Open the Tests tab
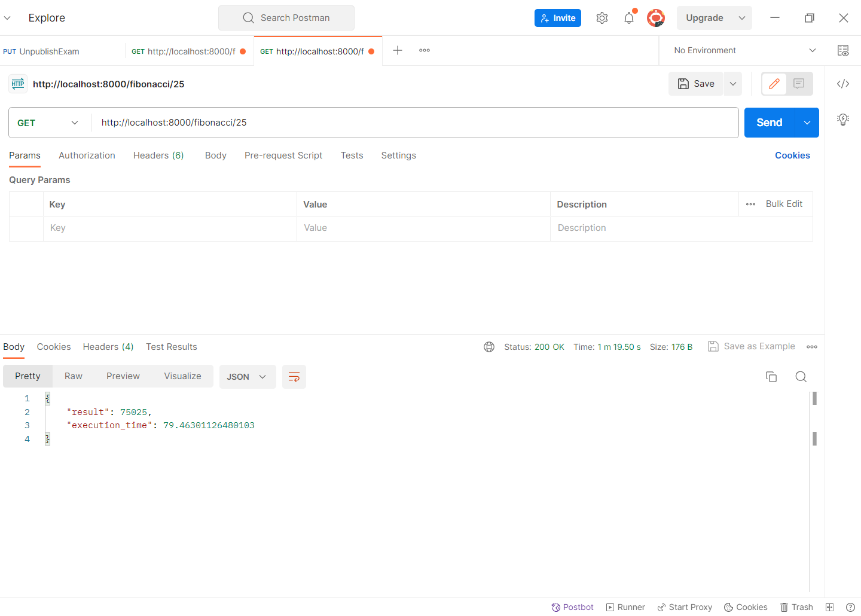This screenshot has width=861, height=616. [352, 155]
